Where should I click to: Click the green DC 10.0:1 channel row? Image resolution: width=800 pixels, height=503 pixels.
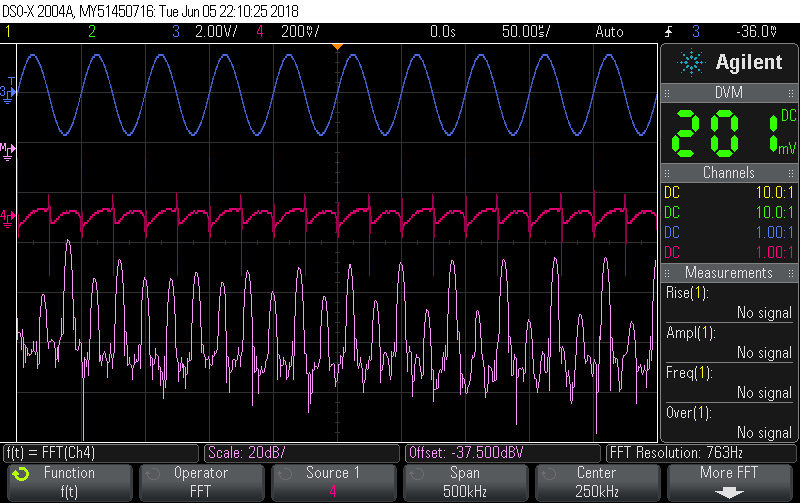(x=729, y=212)
